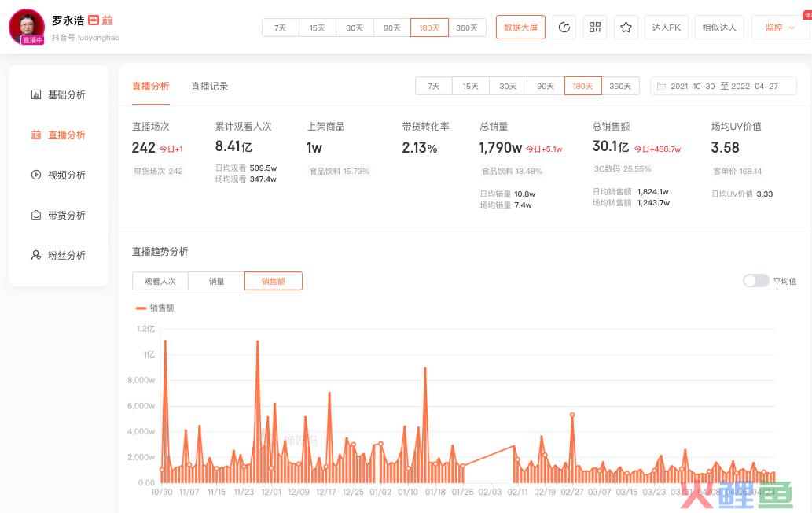
Task: Choose 15天 in the live analysis panel
Action: click(471, 86)
